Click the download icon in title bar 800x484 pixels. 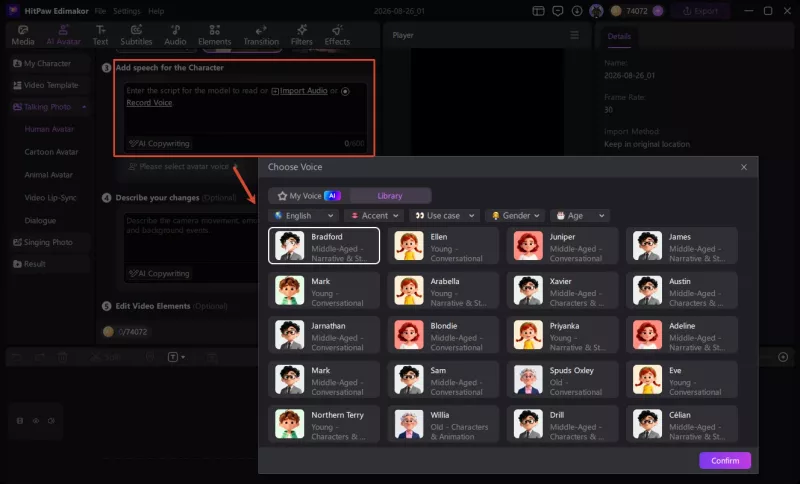[x=577, y=11]
